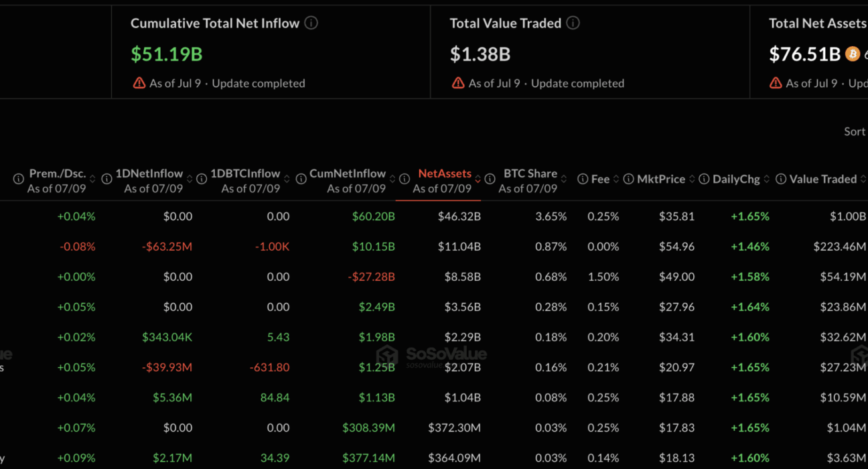Toggle sort arrows on MktPrice column
The height and width of the screenshot is (469, 868).
(692, 179)
